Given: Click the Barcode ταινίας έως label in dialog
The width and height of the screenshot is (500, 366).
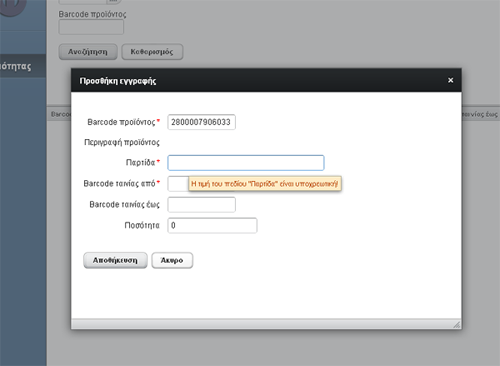Looking at the screenshot, I should coord(124,205).
